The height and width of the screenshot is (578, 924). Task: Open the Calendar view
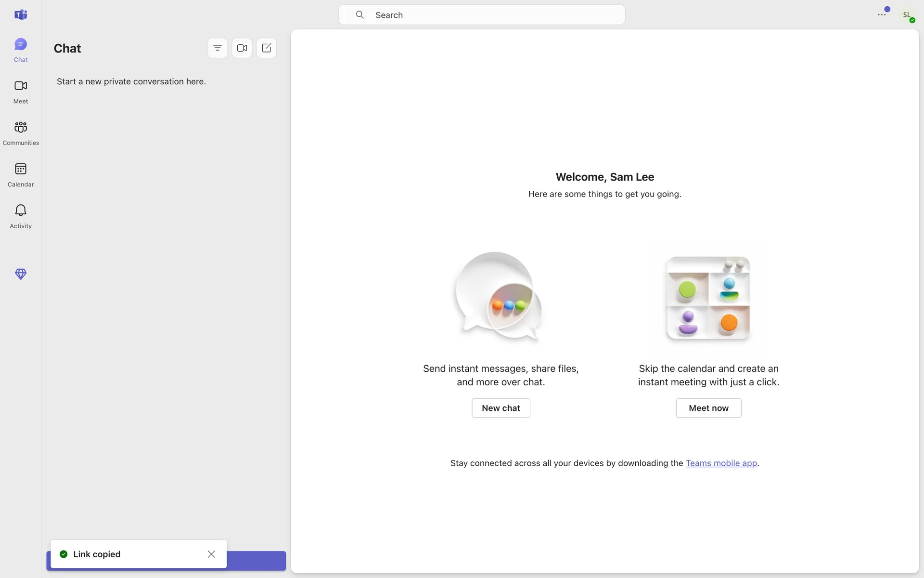point(21,174)
